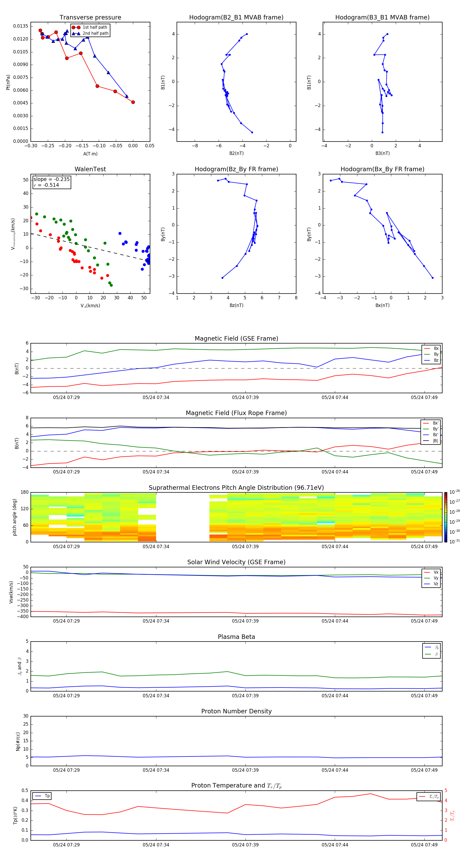The height and width of the screenshot is (868, 473).
Task: Click the Suprathermal Electrons Pitch Angle Distribution title
Action: click(x=236, y=488)
